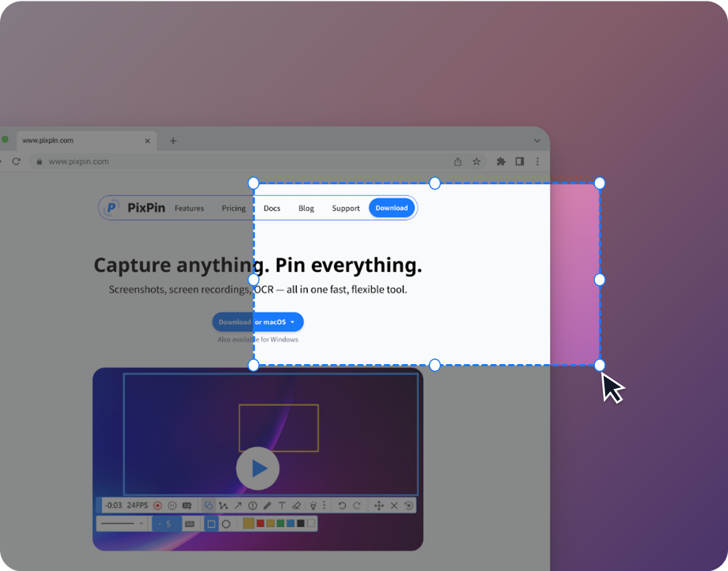
Task: Open the Pricing menu item
Action: [x=233, y=208]
